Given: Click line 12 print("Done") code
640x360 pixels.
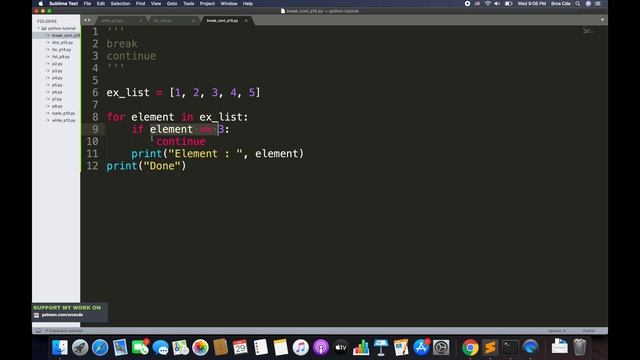Looking at the screenshot, I should 146,166.
